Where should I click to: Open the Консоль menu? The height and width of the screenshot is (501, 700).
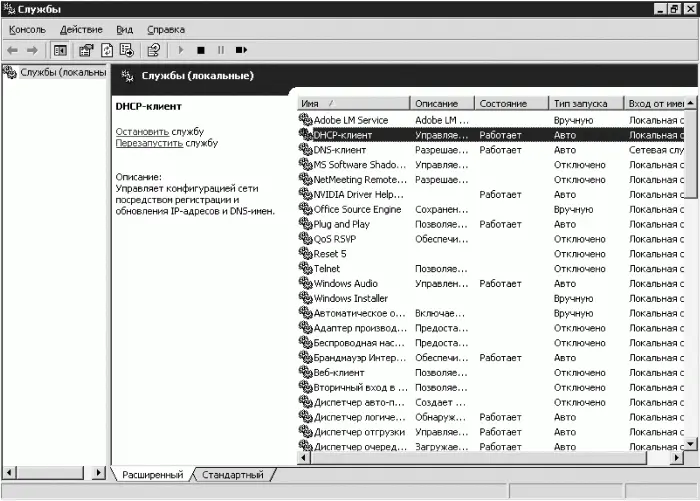(27, 29)
